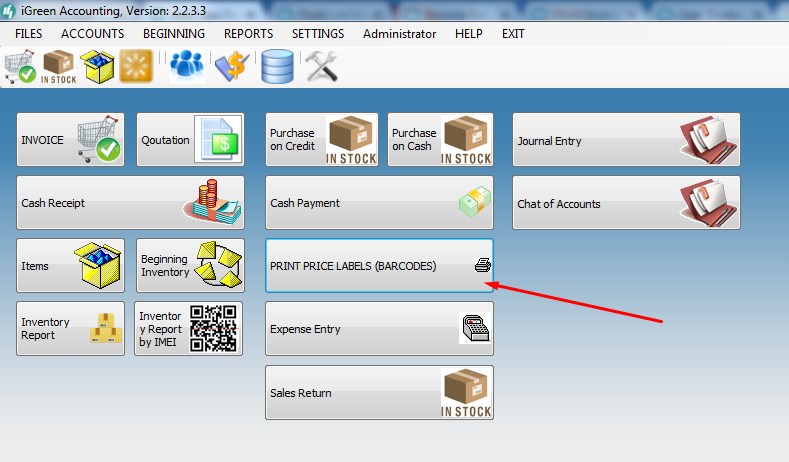Open the REPORTS menu

(x=249, y=34)
